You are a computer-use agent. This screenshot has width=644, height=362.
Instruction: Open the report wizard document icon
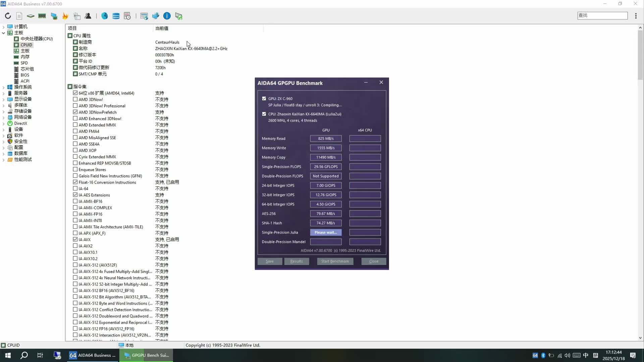click(x=19, y=16)
